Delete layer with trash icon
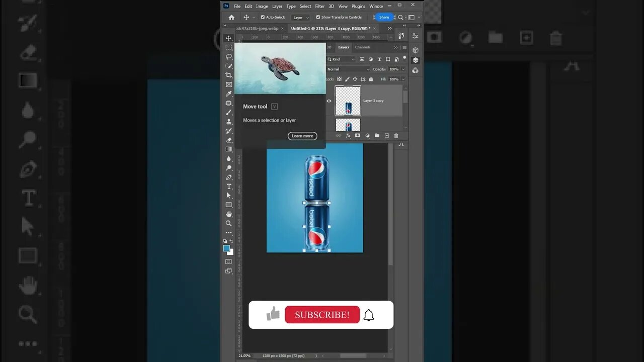Image resolution: width=644 pixels, height=362 pixels. click(396, 136)
